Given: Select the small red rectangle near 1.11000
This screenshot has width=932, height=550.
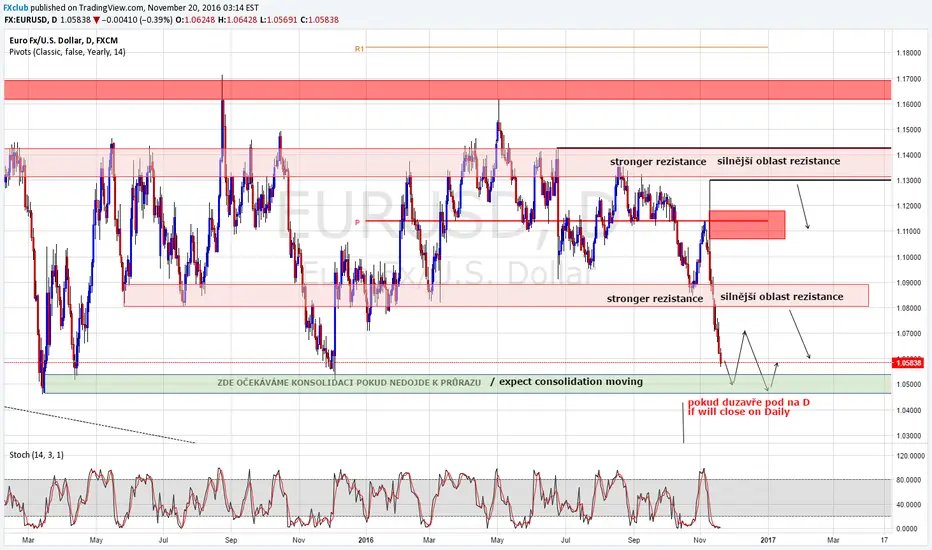Looking at the screenshot, I should (747, 225).
